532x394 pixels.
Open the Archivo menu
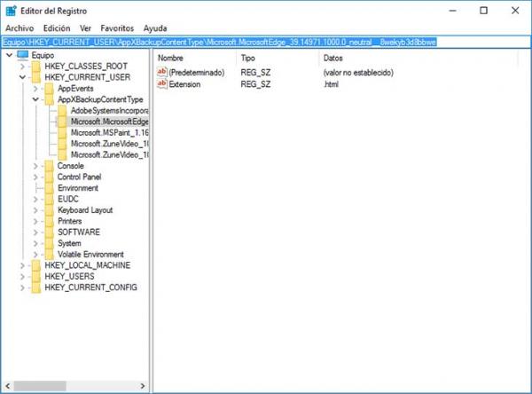20,28
